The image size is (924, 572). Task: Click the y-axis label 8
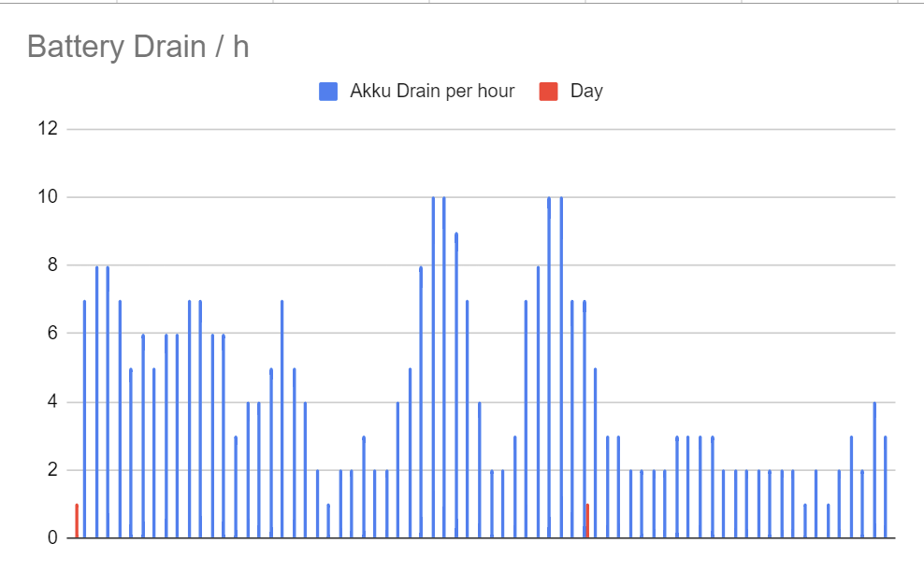click(x=51, y=265)
